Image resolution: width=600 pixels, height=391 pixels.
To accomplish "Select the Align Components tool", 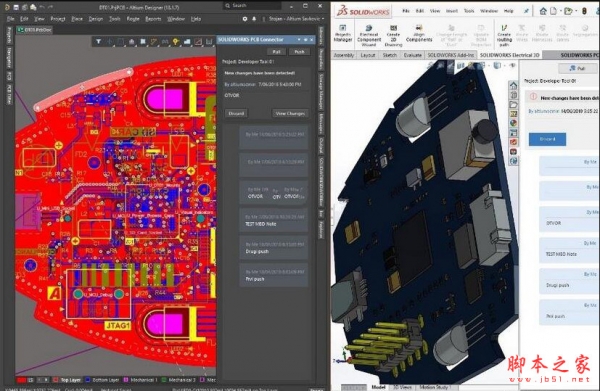I will 419,33.
